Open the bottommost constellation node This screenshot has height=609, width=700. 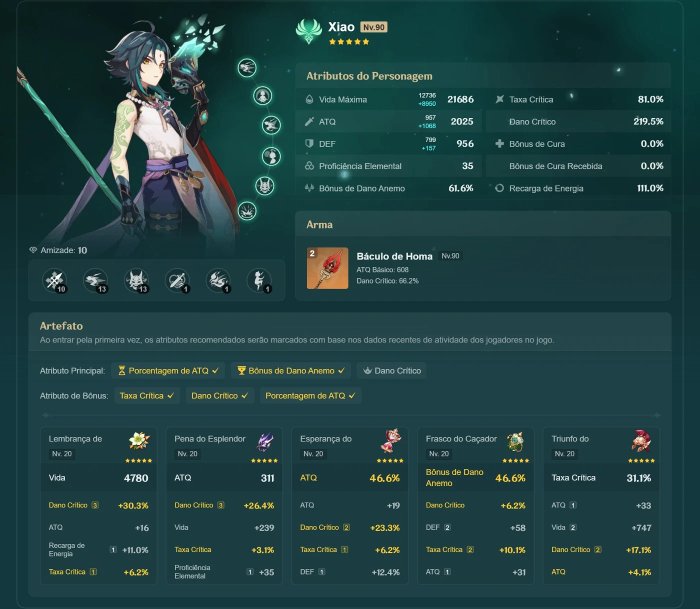coord(246,211)
